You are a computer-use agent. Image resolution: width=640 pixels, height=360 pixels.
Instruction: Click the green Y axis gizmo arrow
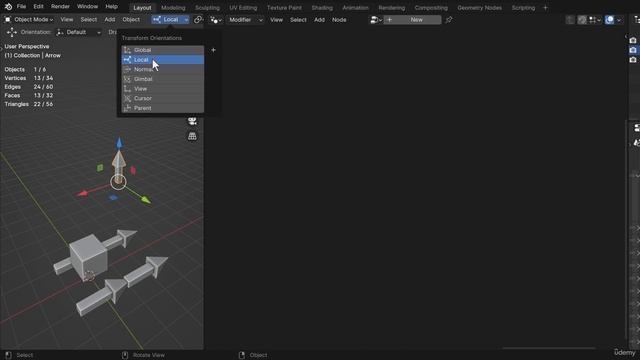coord(146,199)
